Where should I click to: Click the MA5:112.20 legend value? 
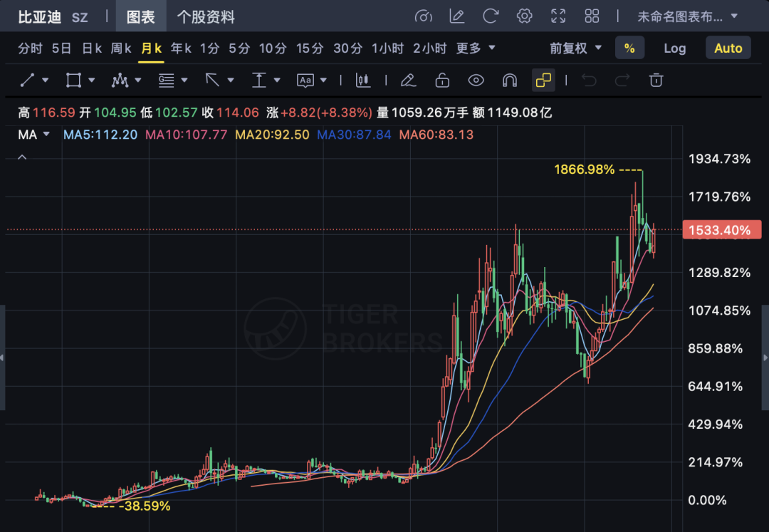(x=100, y=135)
